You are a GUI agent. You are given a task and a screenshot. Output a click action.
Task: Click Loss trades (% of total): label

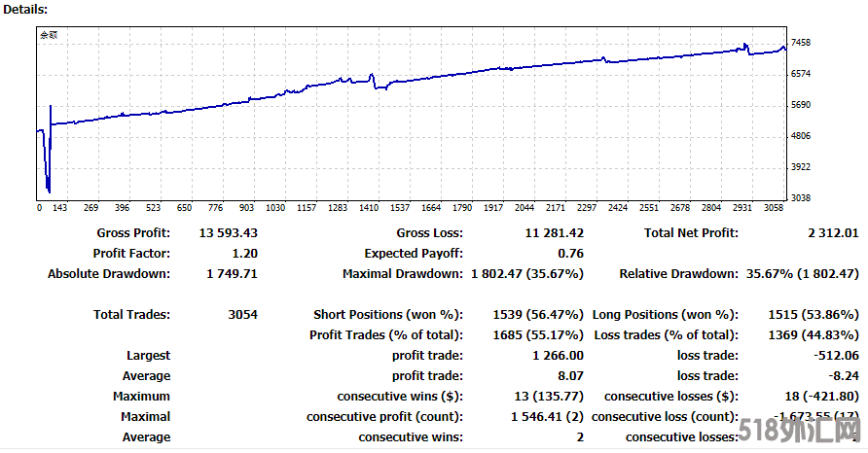click(666, 335)
